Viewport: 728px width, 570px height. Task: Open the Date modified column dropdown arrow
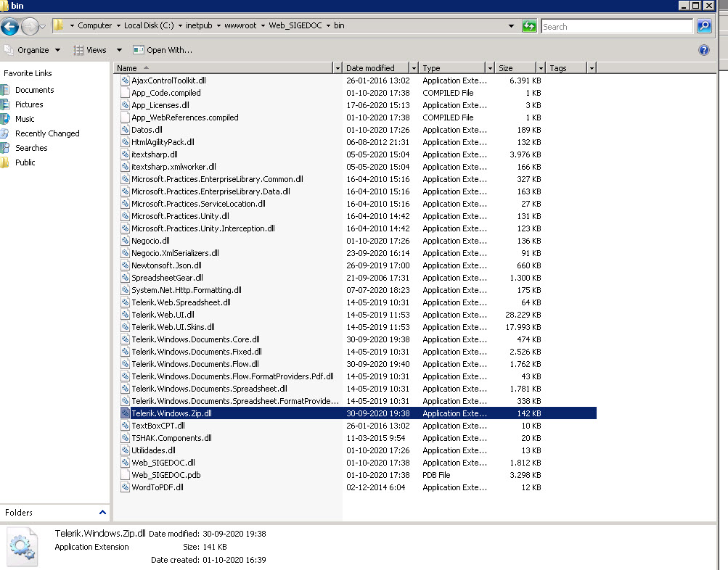(x=414, y=68)
